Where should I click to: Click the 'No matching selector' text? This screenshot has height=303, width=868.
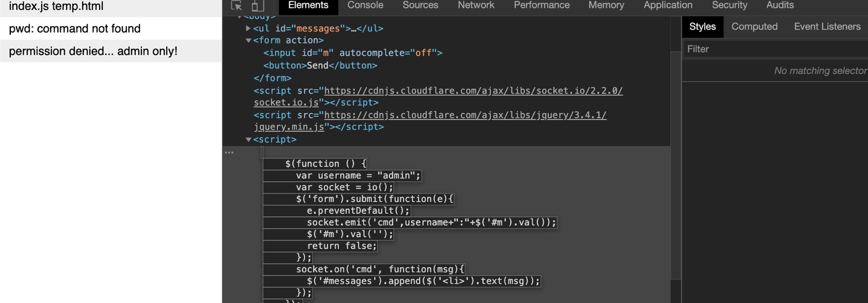(820, 71)
